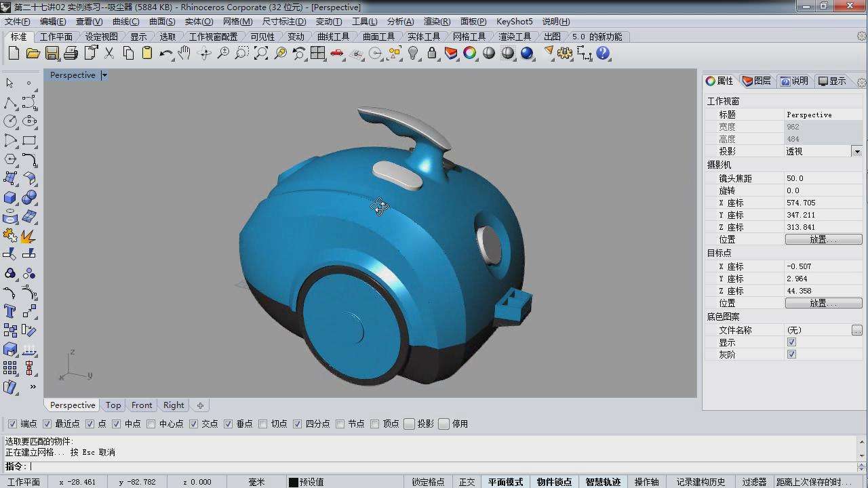868x488 pixels.
Task: Add a viewport tab with the plus button
Action: coord(200,405)
